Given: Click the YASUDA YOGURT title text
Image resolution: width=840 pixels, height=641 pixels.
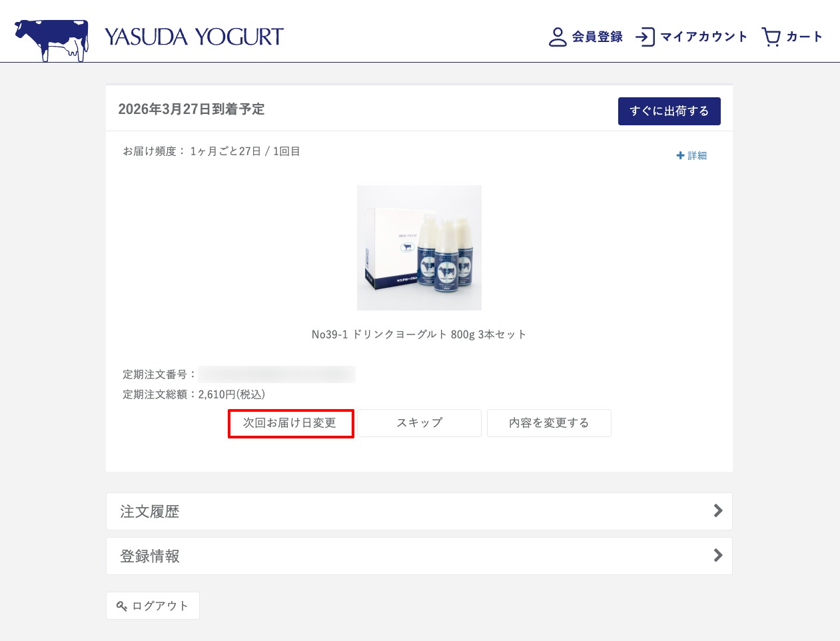Looking at the screenshot, I should click(x=194, y=37).
